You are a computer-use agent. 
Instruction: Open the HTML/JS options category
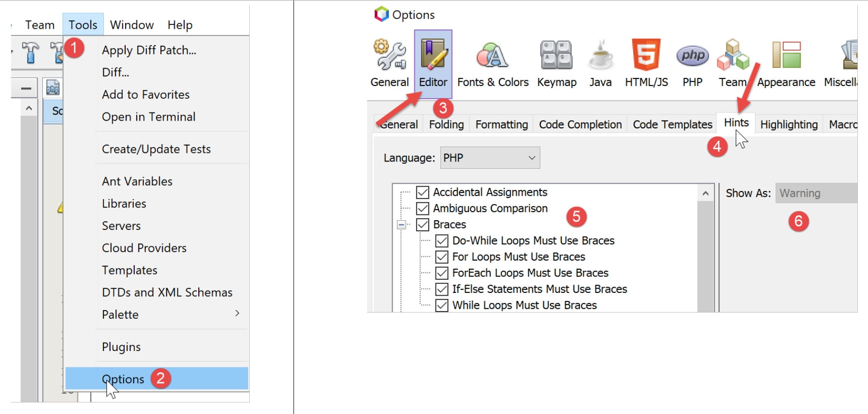pos(646,63)
